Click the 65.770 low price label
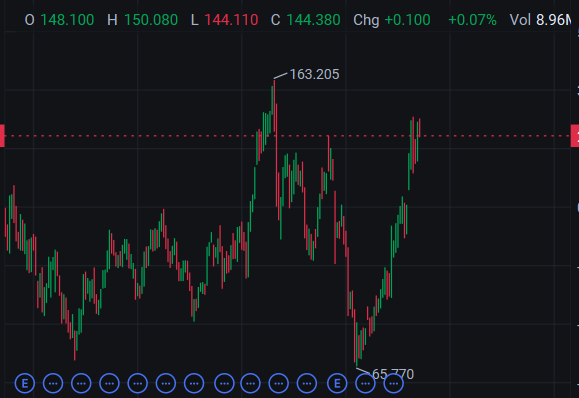The image size is (579, 398). (x=393, y=374)
